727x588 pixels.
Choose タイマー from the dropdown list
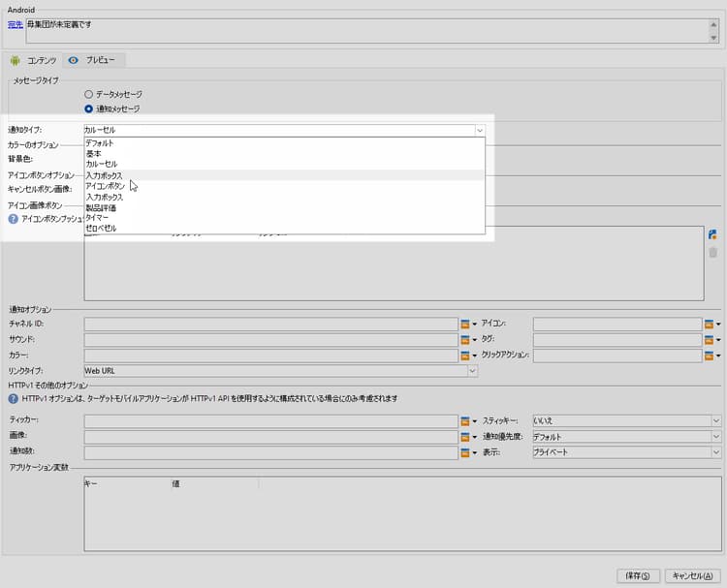284,218
